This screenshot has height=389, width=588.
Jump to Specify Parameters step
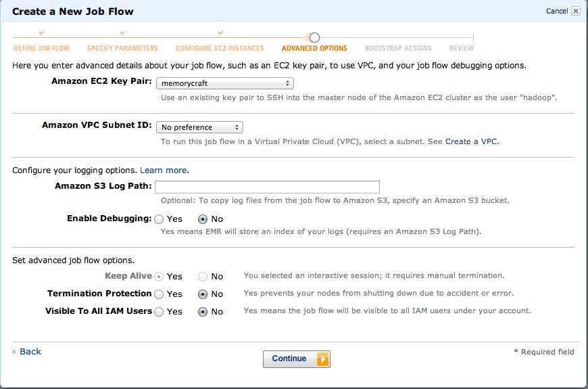click(122, 49)
